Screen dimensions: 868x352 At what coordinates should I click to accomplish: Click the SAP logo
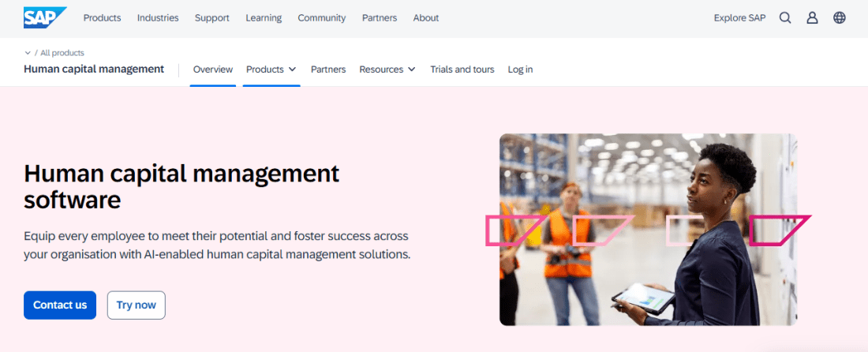pyautogui.click(x=45, y=17)
